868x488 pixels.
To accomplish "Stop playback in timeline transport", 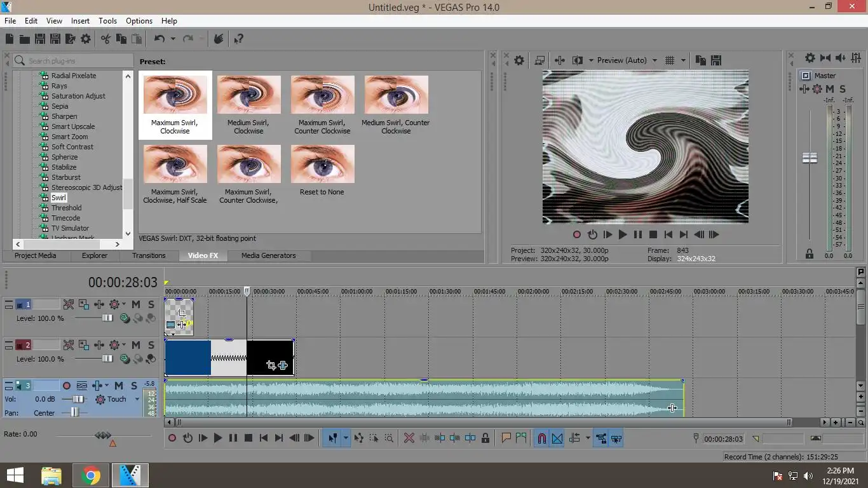I will coord(248,438).
